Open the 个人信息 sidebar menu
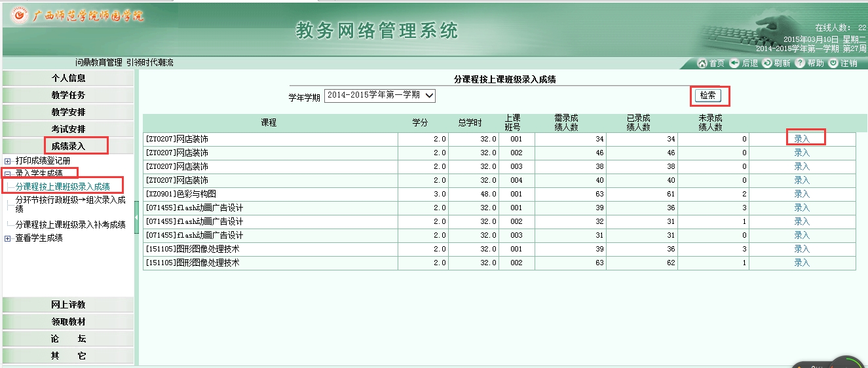 (x=68, y=78)
